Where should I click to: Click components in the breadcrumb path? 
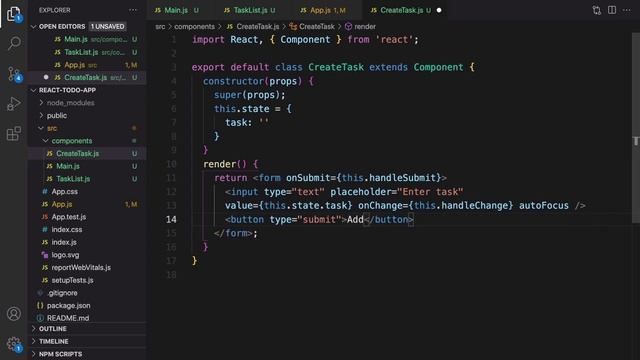pos(194,27)
